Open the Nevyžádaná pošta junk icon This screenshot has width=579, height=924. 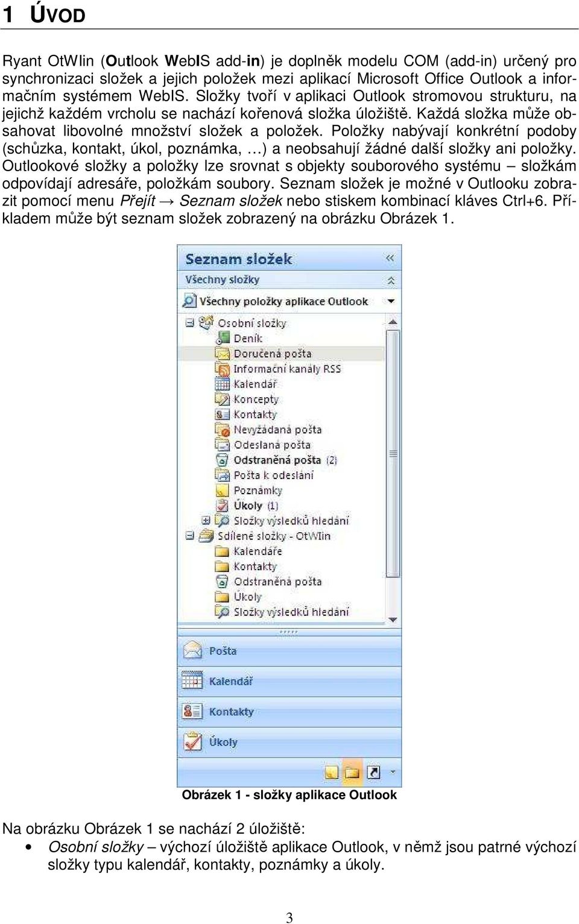click(223, 430)
